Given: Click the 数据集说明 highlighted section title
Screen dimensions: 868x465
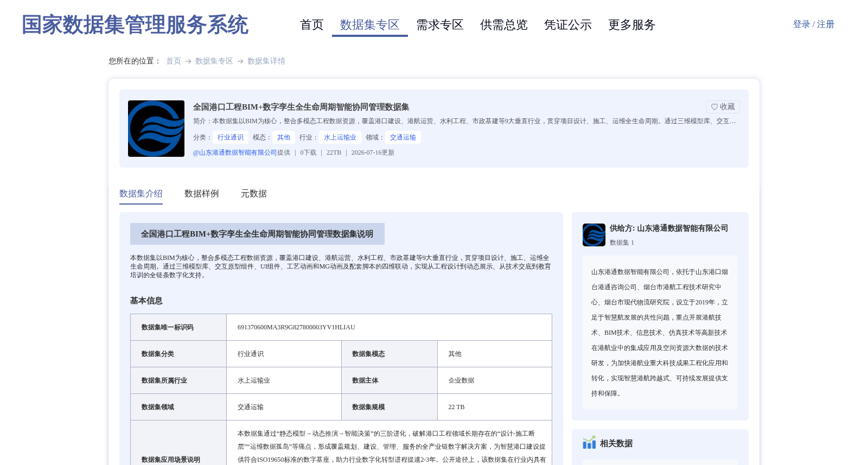Looking at the screenshot, I should point(257,234).
